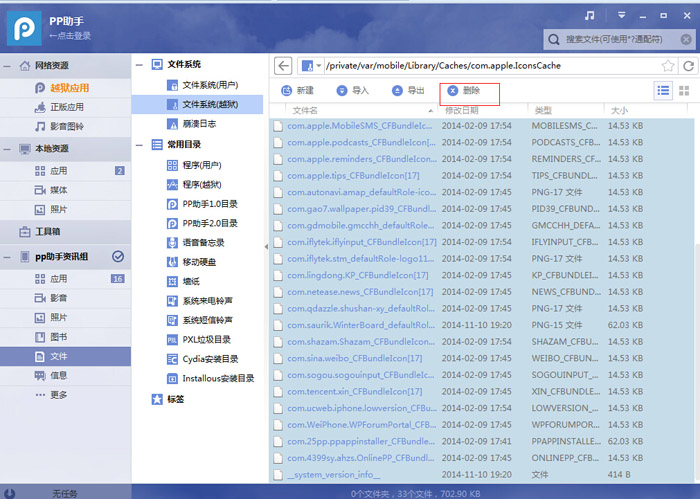Switch to thumbnail grid view
This screenshot has width=700, height=499.
(685, 91)
